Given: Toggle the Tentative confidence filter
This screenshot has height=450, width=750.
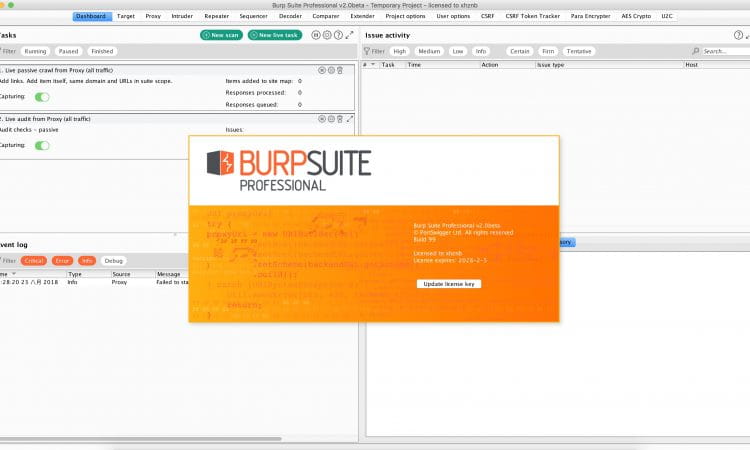Looking at the screenshot, I should (579, 51).
